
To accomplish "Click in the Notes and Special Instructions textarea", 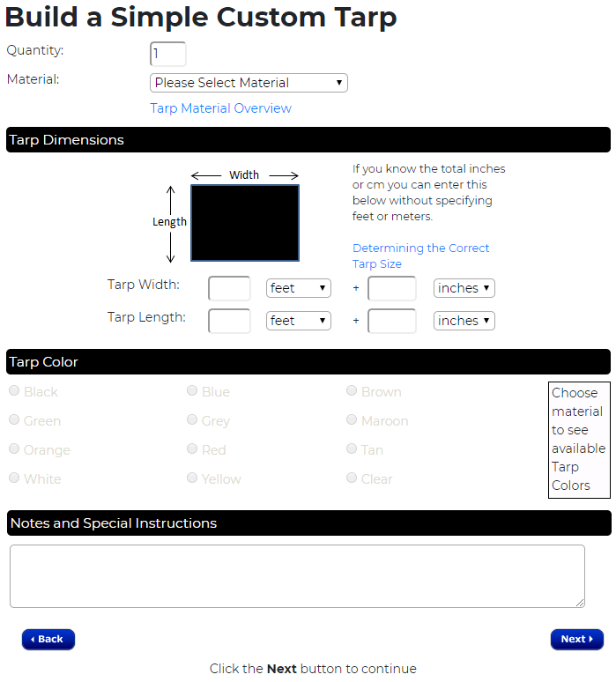I will coord(297,575).
